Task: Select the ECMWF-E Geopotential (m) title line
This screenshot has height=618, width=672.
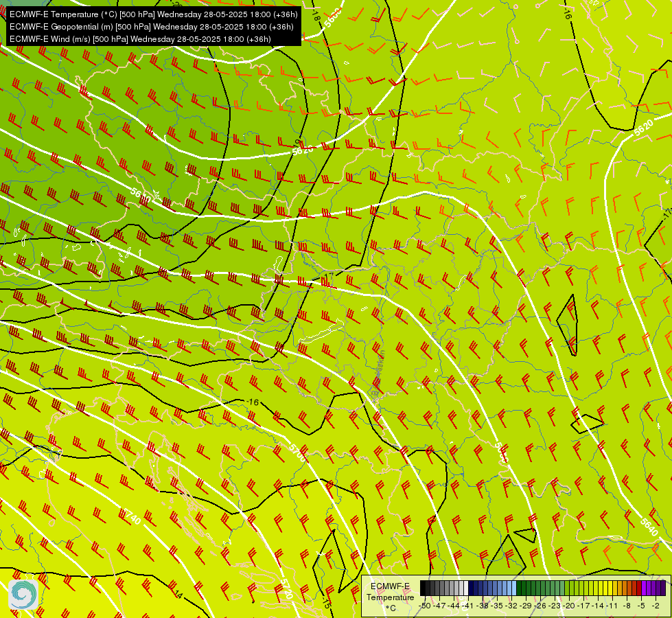Action: click(x=151, y=27)
